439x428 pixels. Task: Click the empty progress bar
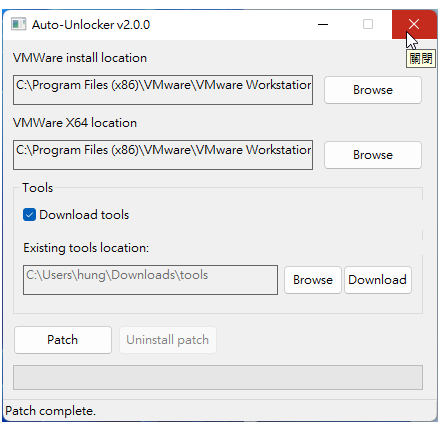click(x=218, y=377)
